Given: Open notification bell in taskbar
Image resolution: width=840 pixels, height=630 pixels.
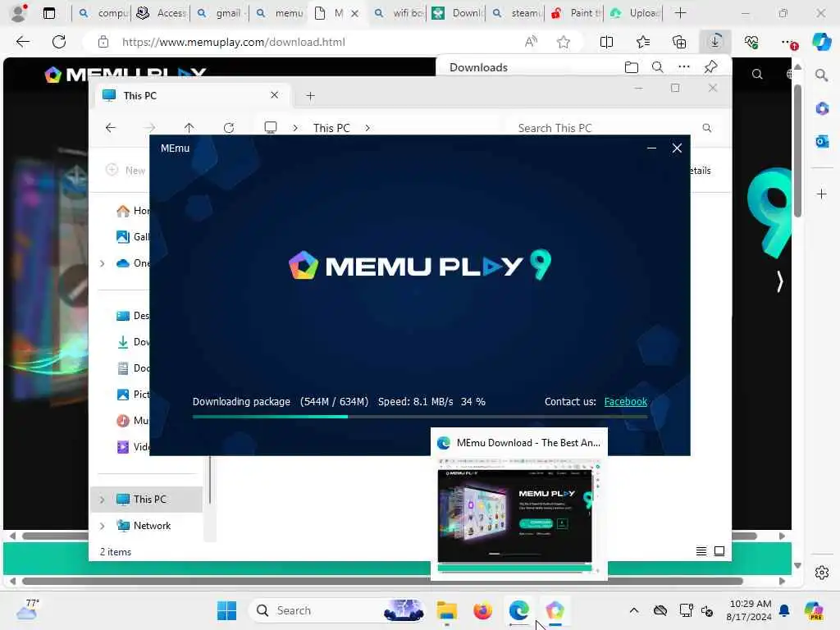Looking at the screenshot, I should click(784, 610).
